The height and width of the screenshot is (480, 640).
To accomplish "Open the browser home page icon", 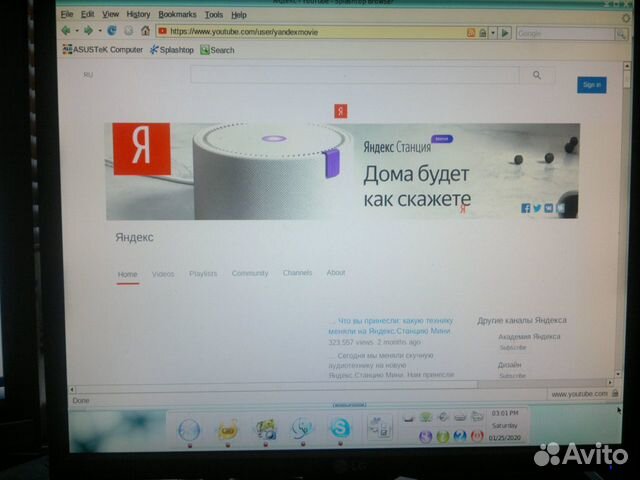I will [145, 30].
